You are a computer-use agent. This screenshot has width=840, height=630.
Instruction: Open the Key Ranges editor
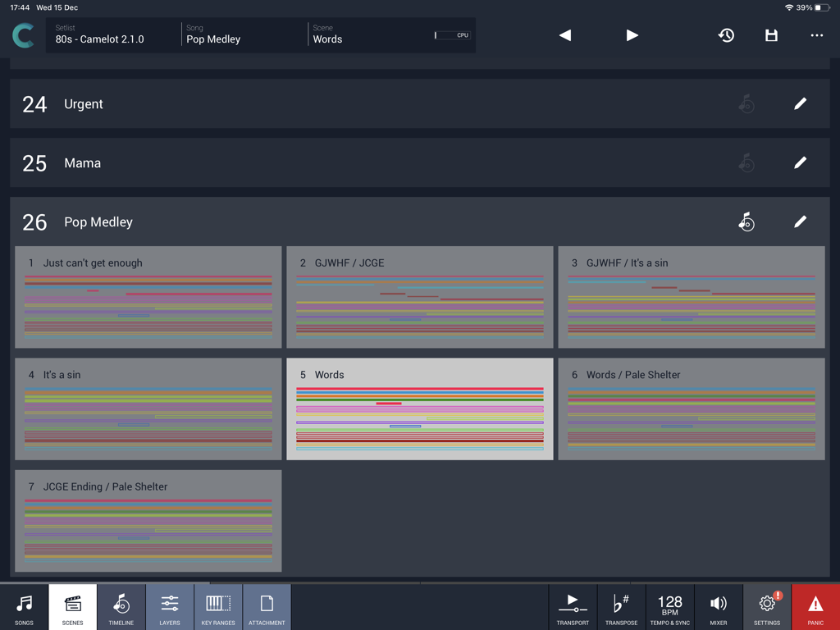(x=217, y=606)
